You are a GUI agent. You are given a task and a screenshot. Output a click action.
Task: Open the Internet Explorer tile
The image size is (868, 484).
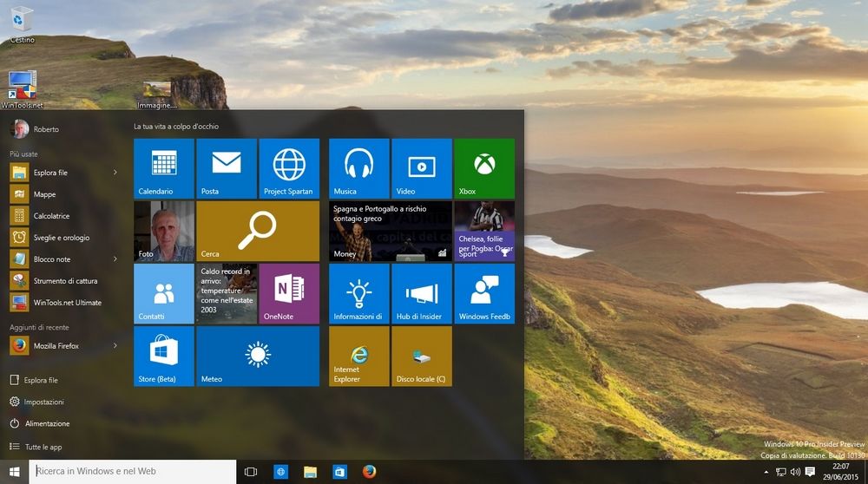click(x=358, y=356)
